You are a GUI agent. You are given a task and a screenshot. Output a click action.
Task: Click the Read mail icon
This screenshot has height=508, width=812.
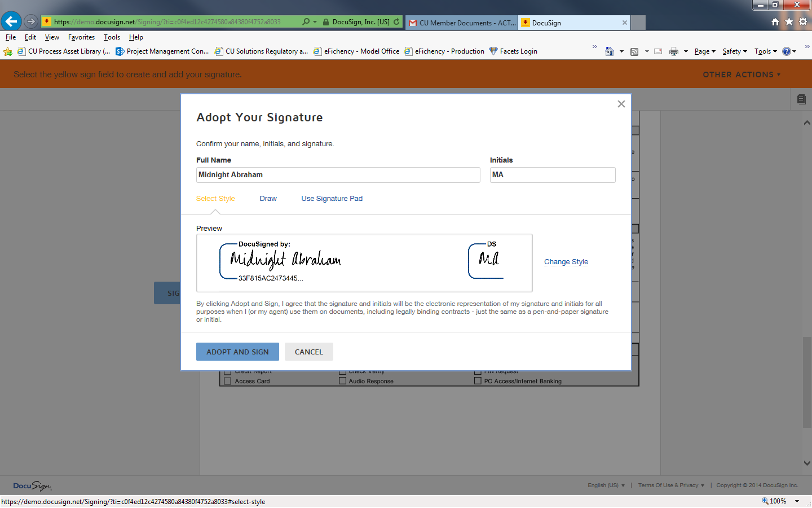[x=658, y=51]
